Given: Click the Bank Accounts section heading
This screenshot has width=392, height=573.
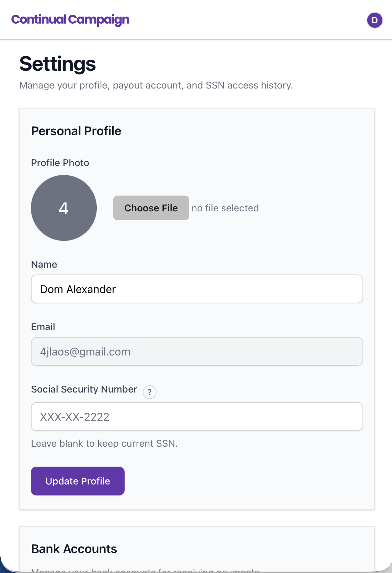Looking at the screenshot, I should pos(74,549).
